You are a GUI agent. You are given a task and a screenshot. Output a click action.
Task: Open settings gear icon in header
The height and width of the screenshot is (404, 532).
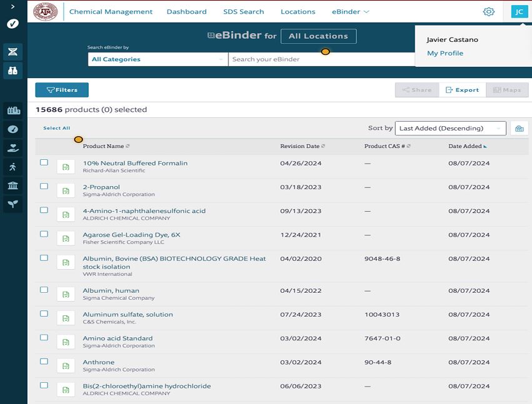(488, 12)
